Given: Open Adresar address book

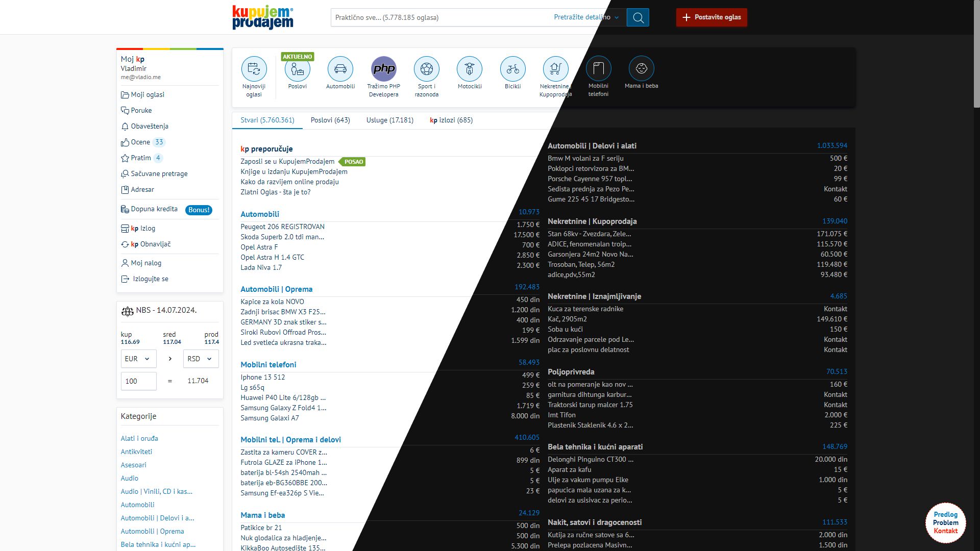Looking at the screenshot, I should (137, 189).
